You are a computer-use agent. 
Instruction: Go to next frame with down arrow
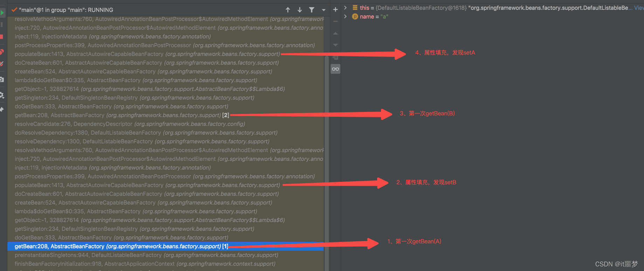[x=300, y=10]
